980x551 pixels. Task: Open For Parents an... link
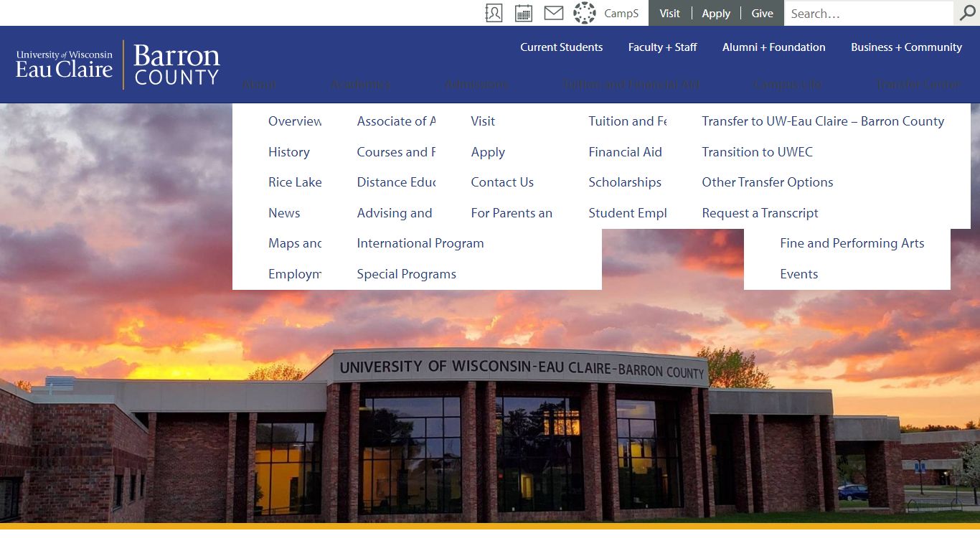click(x=512, y=213)
